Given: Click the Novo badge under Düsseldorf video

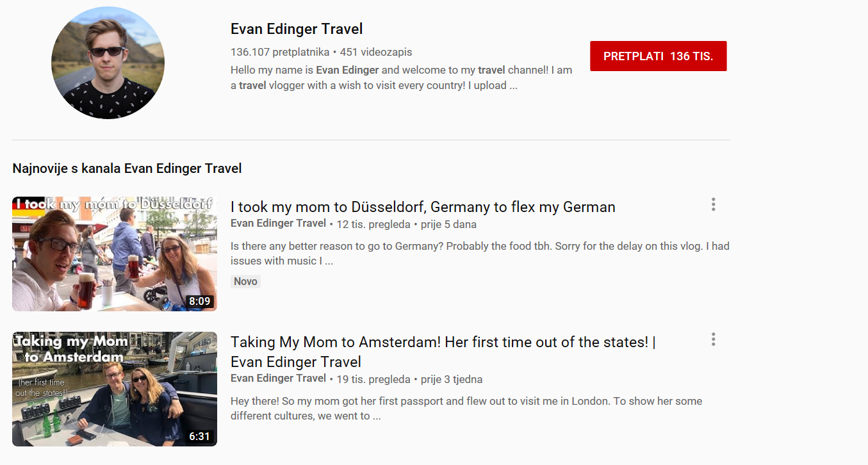Looking at the screenshot, I should pos(245,281).
